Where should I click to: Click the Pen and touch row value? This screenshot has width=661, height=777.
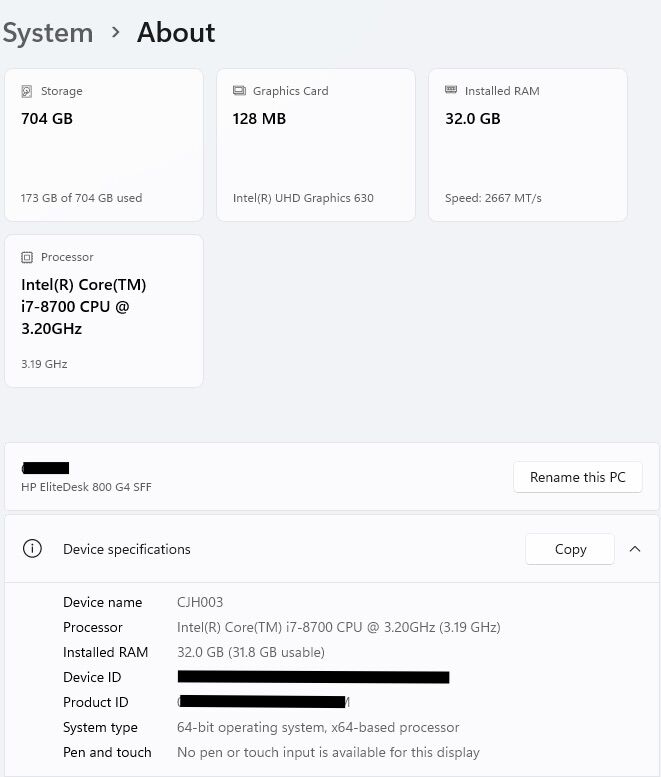328,752
